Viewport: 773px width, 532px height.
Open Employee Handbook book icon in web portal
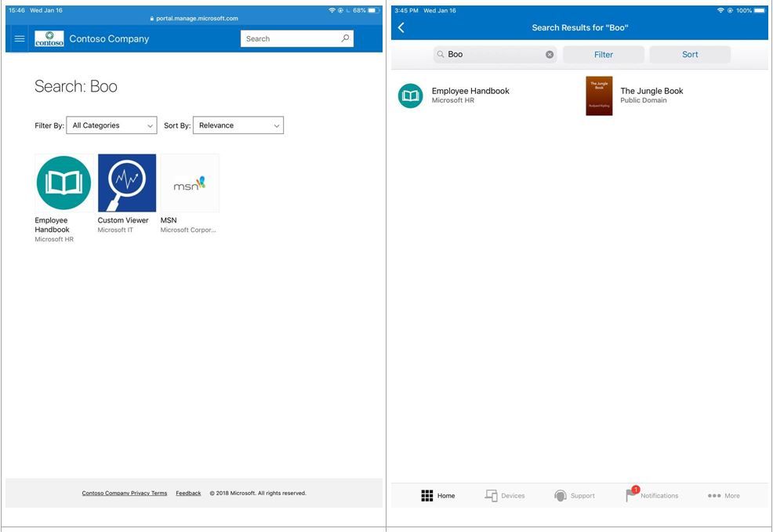click(x=64, y=183)
